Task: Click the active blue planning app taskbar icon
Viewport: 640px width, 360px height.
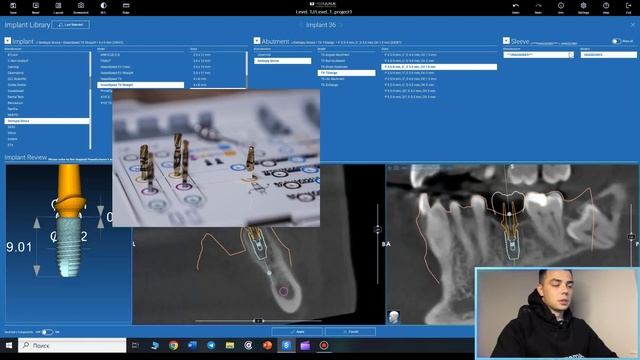Action: [x=286, y=345]
